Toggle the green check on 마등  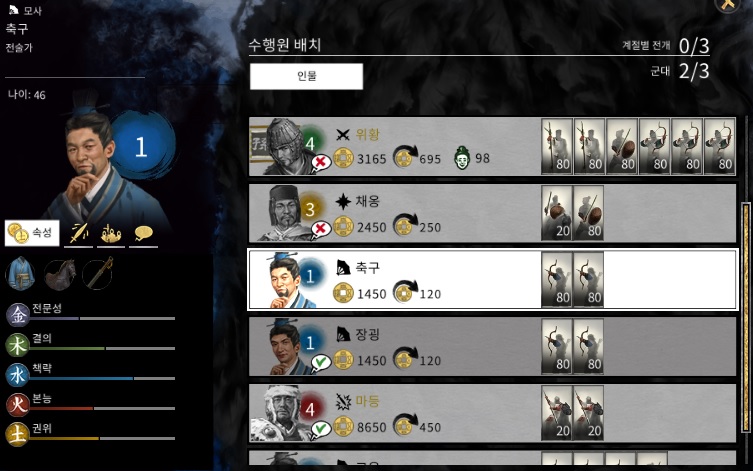321,429
